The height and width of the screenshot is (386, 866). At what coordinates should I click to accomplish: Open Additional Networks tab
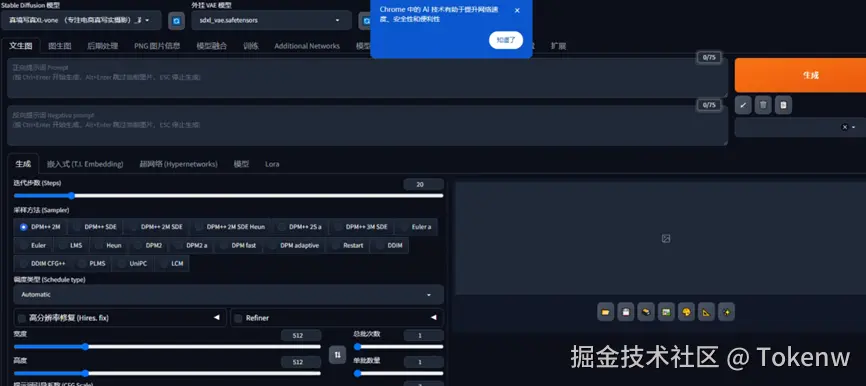307,46
